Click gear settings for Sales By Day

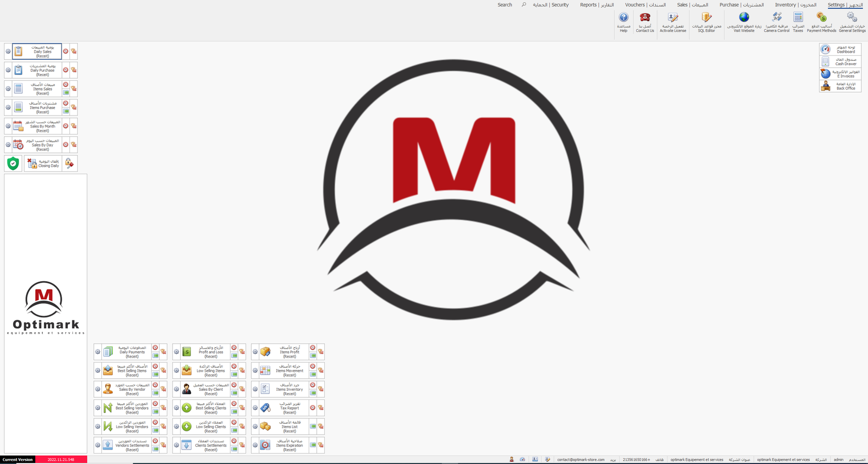coord(8,145)
